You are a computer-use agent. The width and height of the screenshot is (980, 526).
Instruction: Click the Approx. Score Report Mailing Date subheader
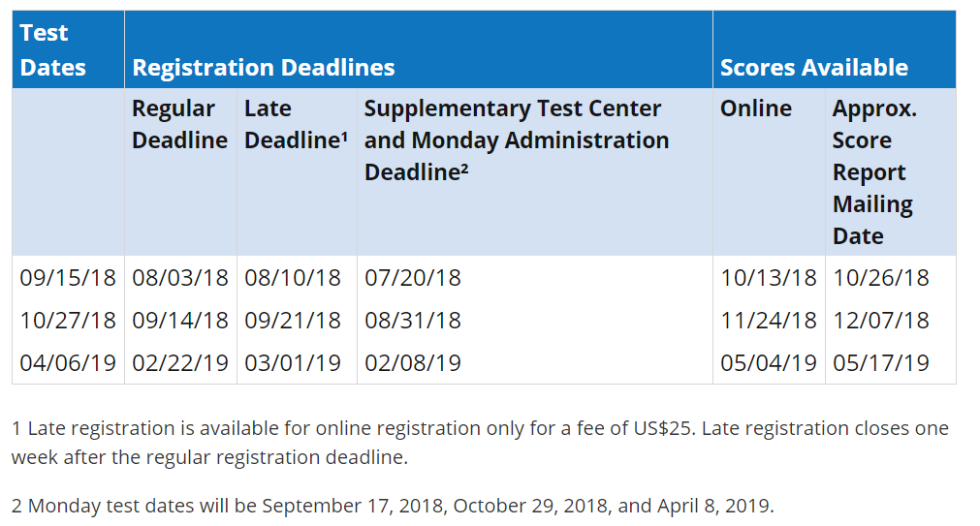point(874,172)
